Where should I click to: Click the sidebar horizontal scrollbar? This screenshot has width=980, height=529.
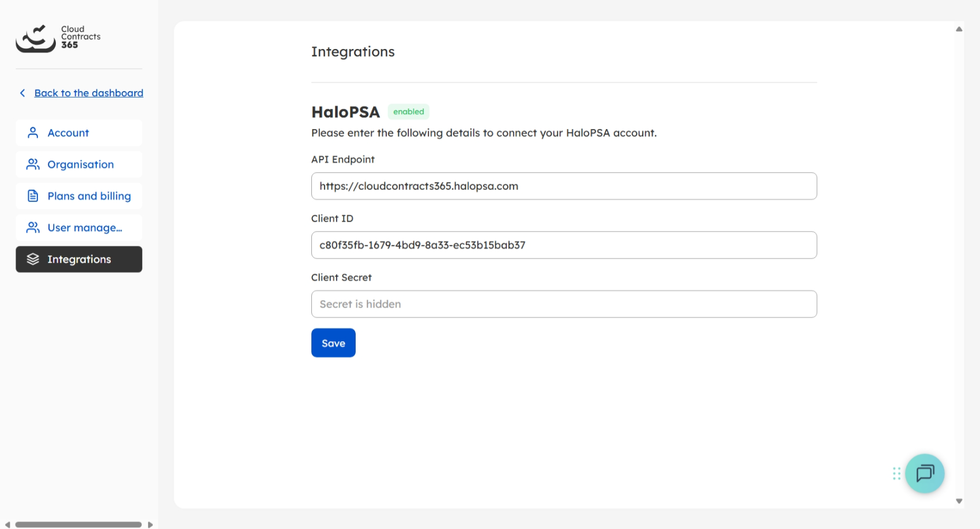(x=78, y=524)
